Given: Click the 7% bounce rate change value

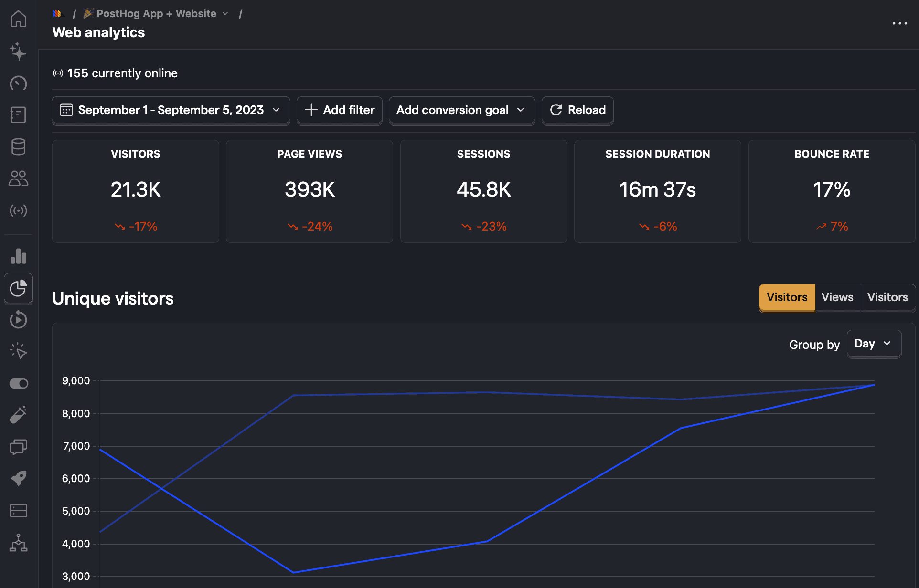Looking at the screenshot, I should click(839, 226).
